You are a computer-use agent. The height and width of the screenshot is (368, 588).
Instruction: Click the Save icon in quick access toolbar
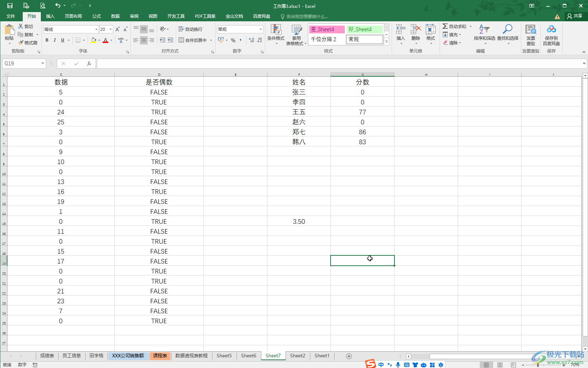(10, 6)
